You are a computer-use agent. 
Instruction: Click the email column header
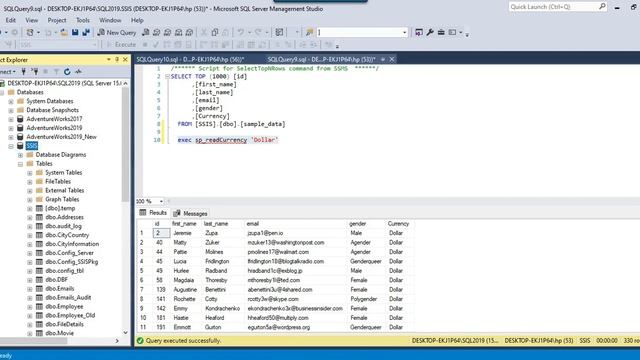pyautogui.click(x=296, y=224)
